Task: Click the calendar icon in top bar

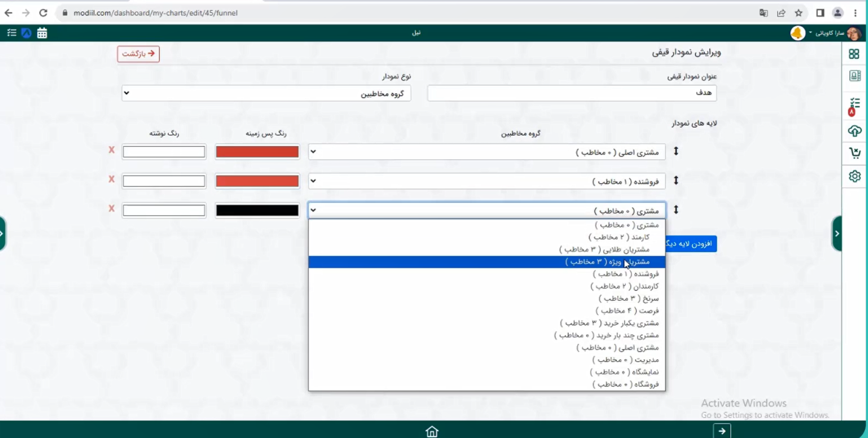Action: click(42, 33)
